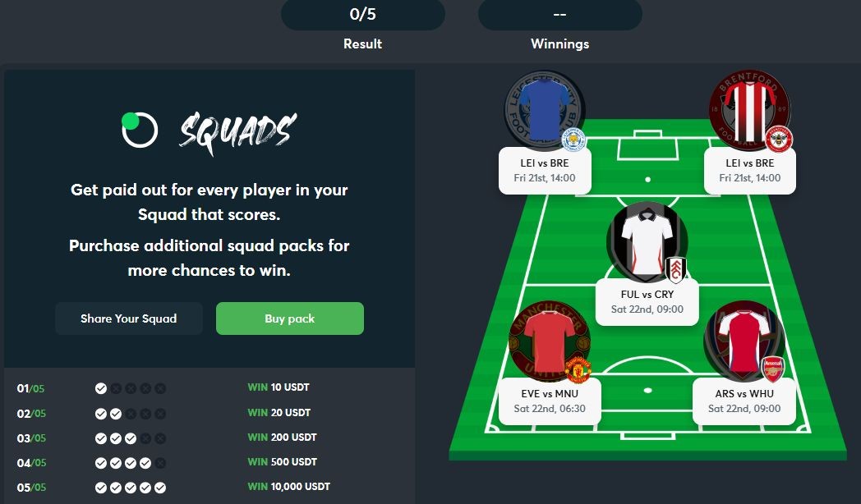The width and height of the screenshot is (861, 504).
Task: Click the Arsenal crest badge
Action: 772,369
